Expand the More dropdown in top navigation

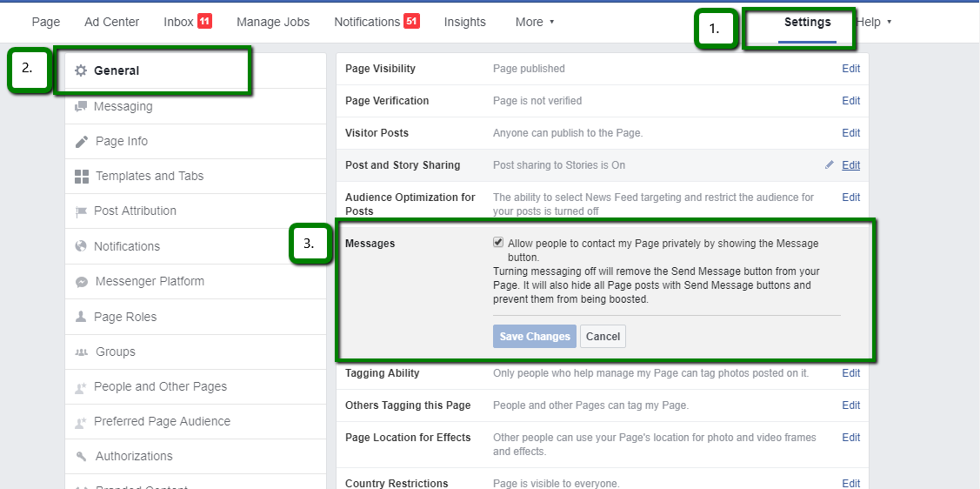pyautogui.click(x=535, y=22)
